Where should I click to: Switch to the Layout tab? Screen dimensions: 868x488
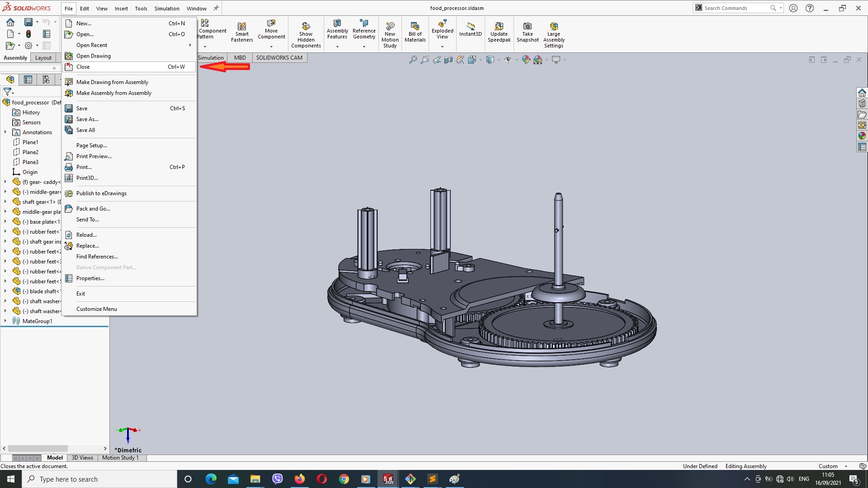[43, 58]
